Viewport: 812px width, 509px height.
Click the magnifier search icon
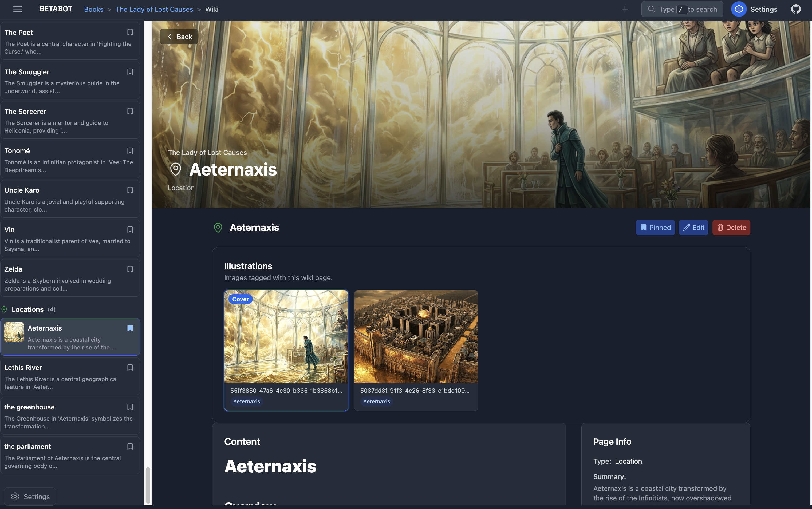coord(651,9)
